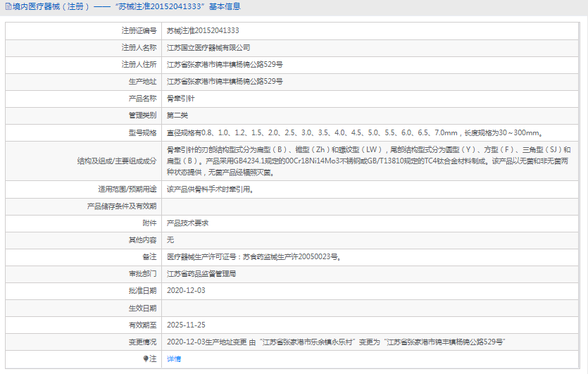This screenshot has height=374, width=588.
Task: Click the 适用范围/预期用途 label
Action: pos(127,189)
